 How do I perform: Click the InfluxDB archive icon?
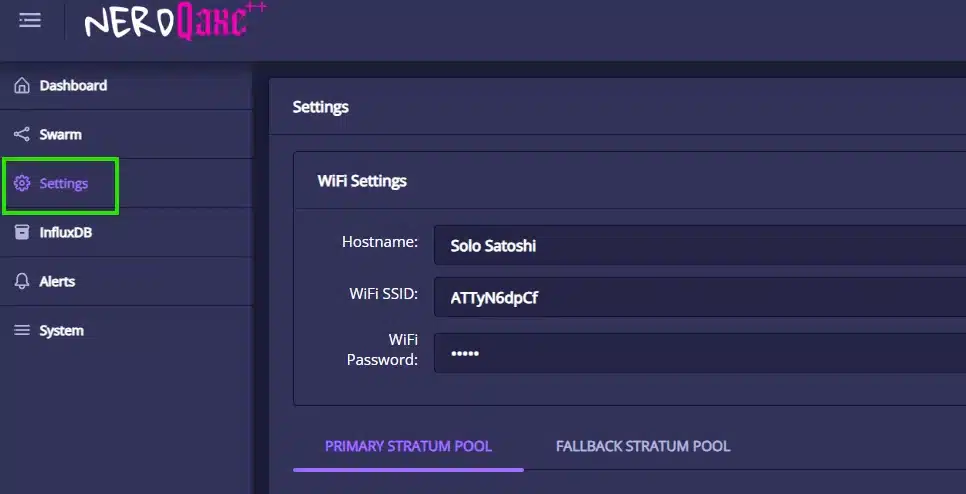pyautogui.click(x=22, y=232)
